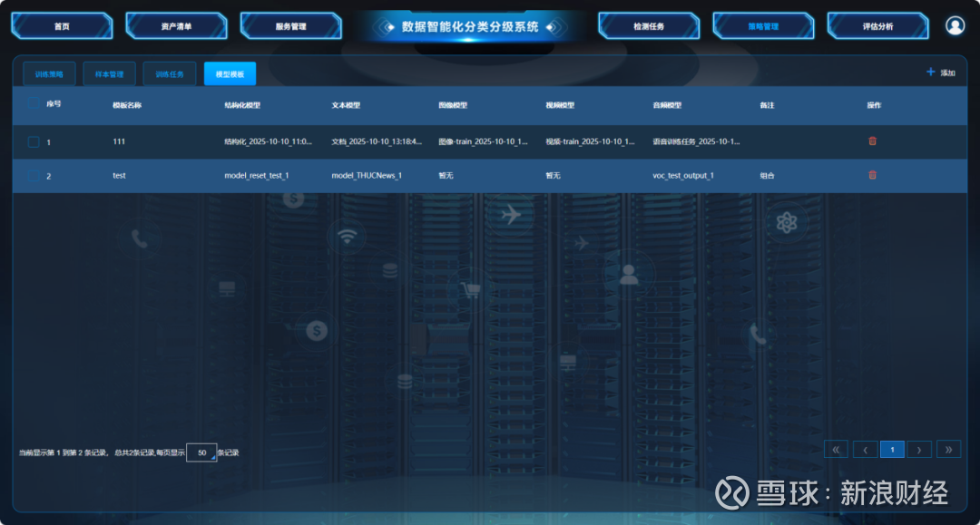980x525 pixels.
Task: Open the 资产清单 navigation button
Action: pyautogui.click(x=176, y=26)
